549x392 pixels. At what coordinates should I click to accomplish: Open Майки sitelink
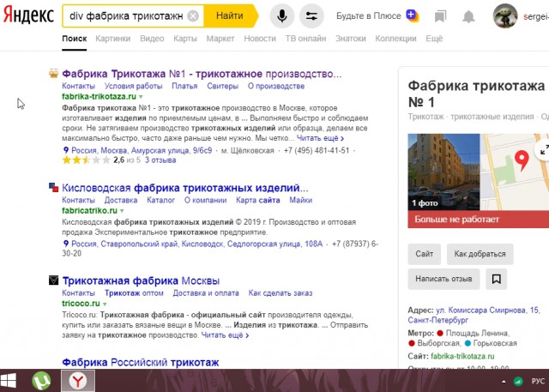[301, 200]
